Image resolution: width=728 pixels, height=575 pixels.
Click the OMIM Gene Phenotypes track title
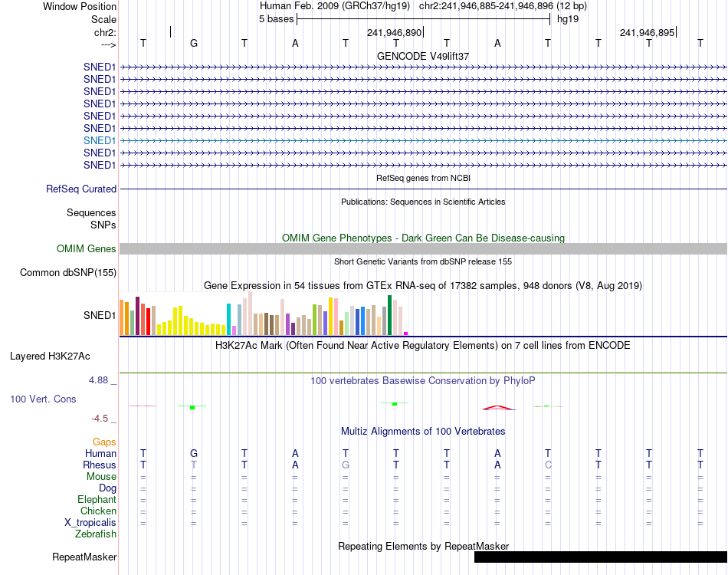(x=423, y=238)
